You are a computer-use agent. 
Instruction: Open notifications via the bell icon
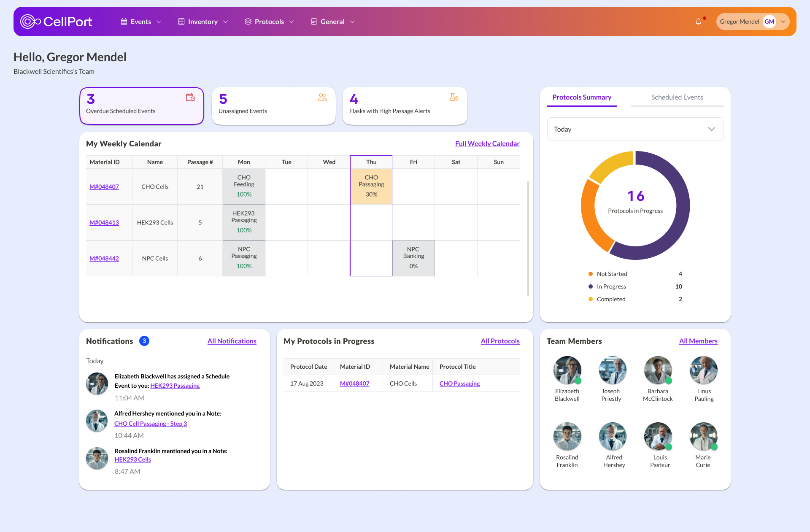698,22
